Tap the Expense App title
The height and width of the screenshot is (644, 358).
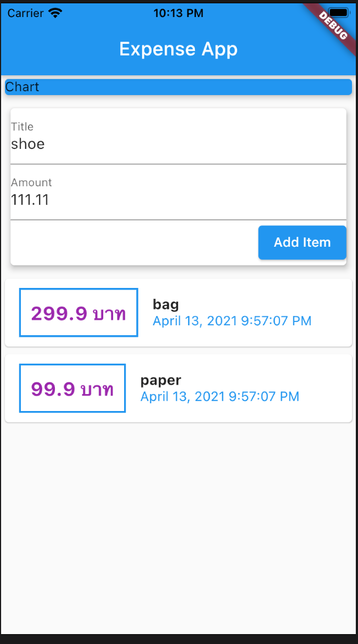178,49
